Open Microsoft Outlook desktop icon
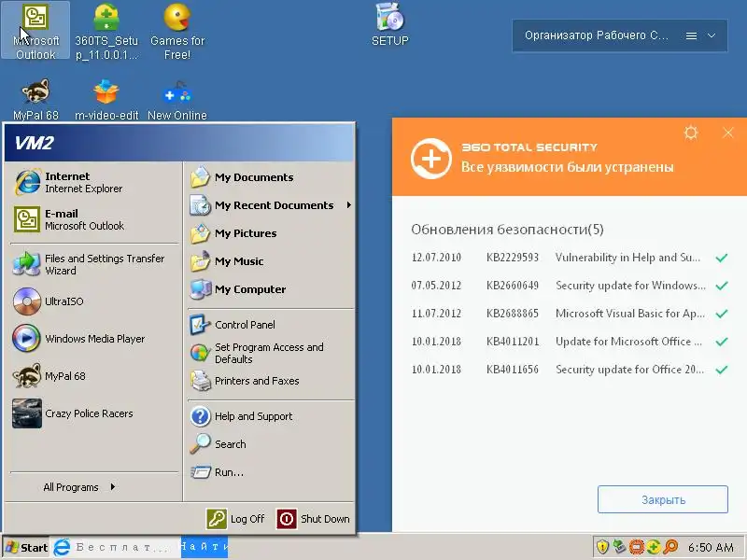 pyautogui.click(x=35, y=31)
